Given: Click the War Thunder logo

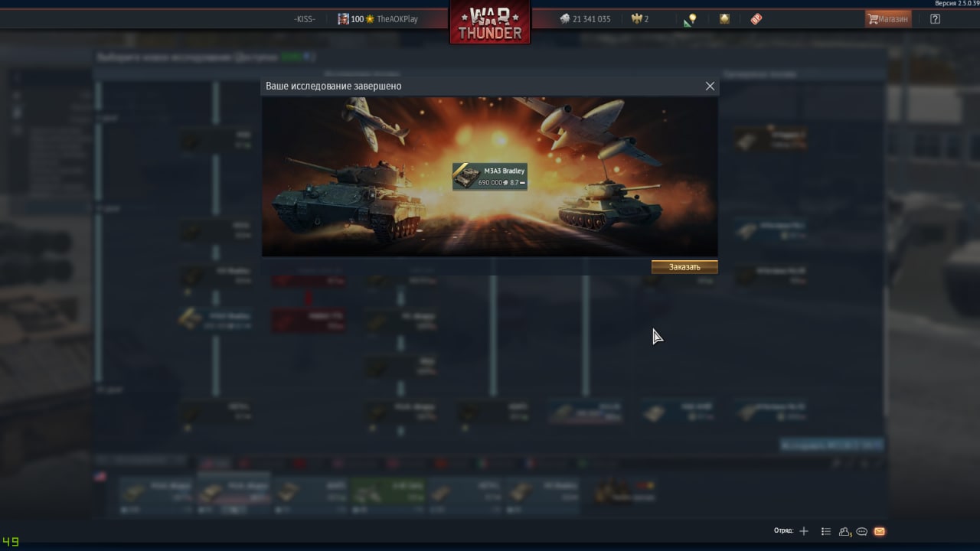Looking at the screenshot, I should pos(490,23).
